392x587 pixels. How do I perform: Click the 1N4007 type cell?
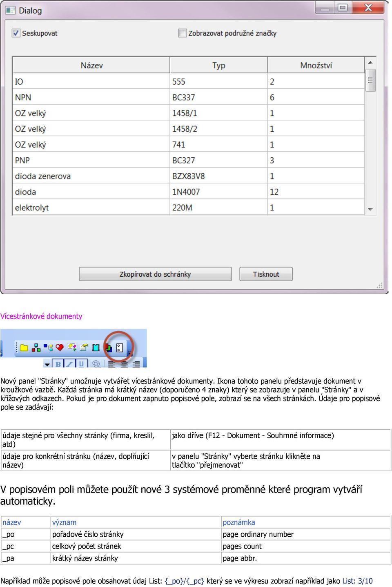[218, 192]
